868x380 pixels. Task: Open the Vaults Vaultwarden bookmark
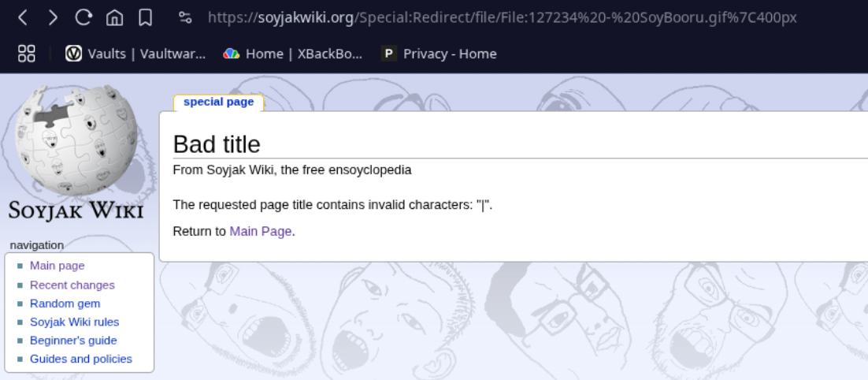click(x=136, y=54)
